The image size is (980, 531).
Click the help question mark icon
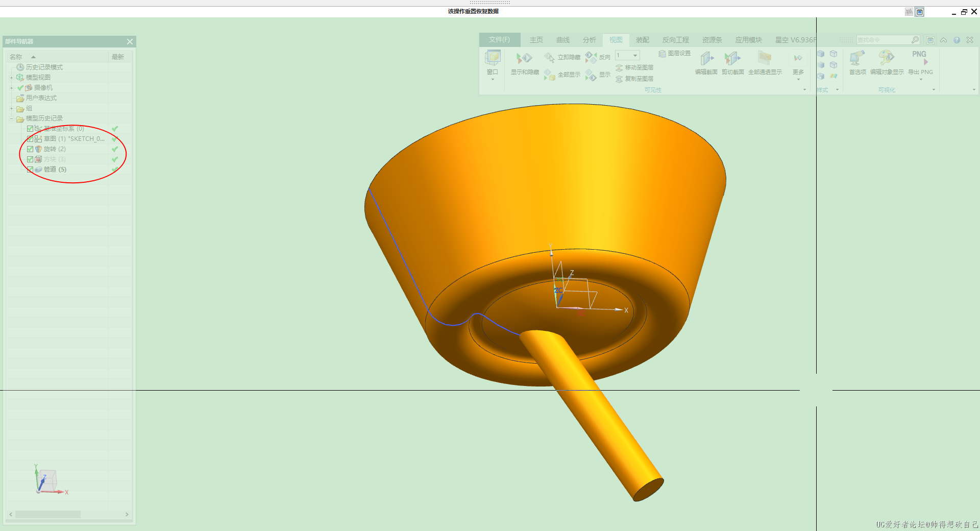[957, 40]
